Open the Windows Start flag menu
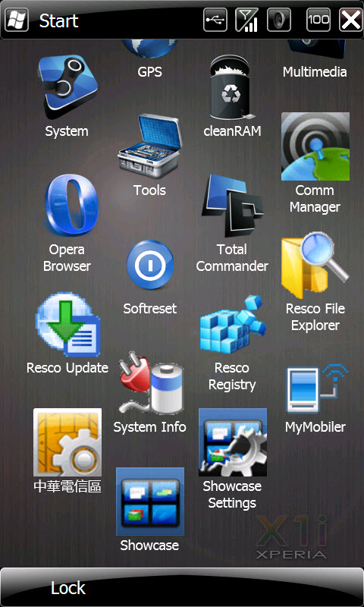This screenshot has height=607, width=364. [x=17, y=20]
